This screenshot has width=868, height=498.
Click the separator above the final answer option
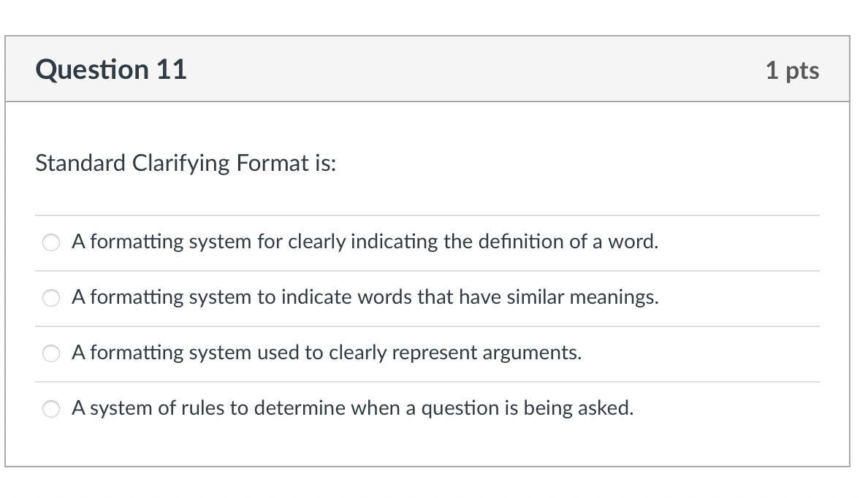coord(427,381)
